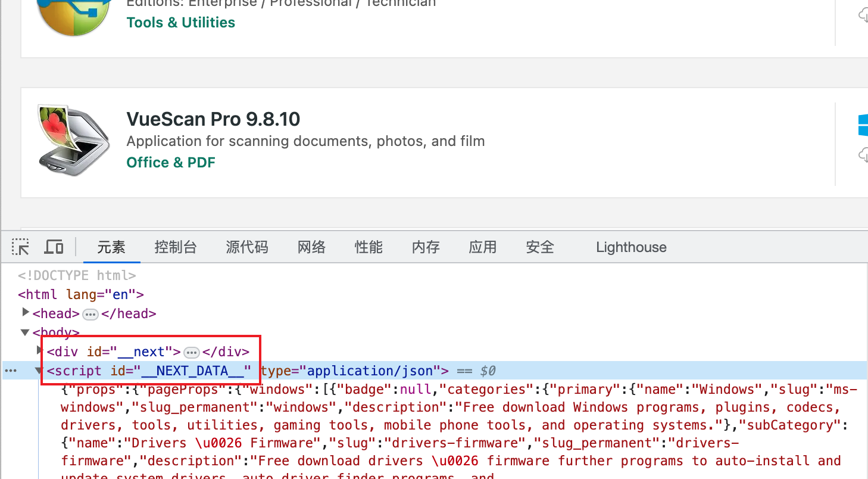Click the VueScan Pro scanner app icon

[x=74, y=141]
